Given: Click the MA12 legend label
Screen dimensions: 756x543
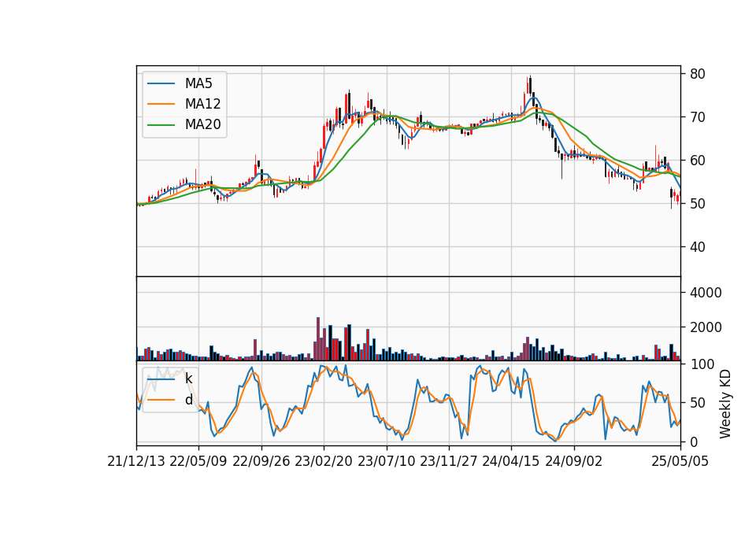Looking at the screenshot, I should coord(202,104).
